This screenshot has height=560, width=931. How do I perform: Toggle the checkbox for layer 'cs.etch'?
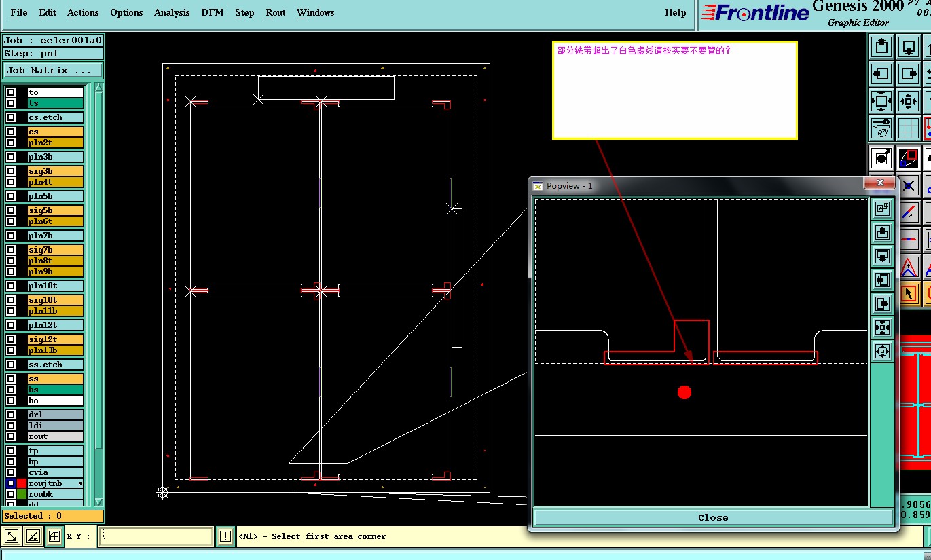click(x=11, y=117)
